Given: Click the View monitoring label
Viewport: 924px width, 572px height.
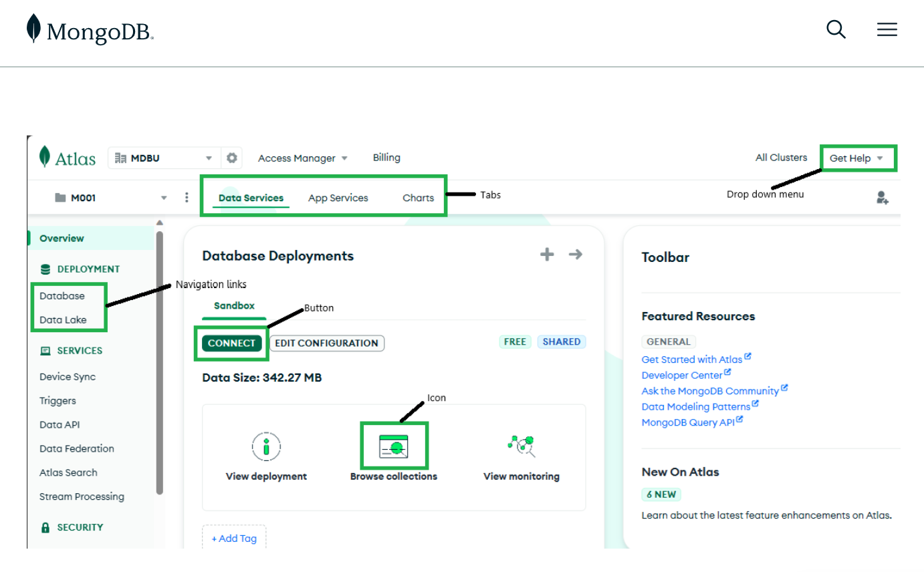Looking at the screenshot, I should [522, 476].
